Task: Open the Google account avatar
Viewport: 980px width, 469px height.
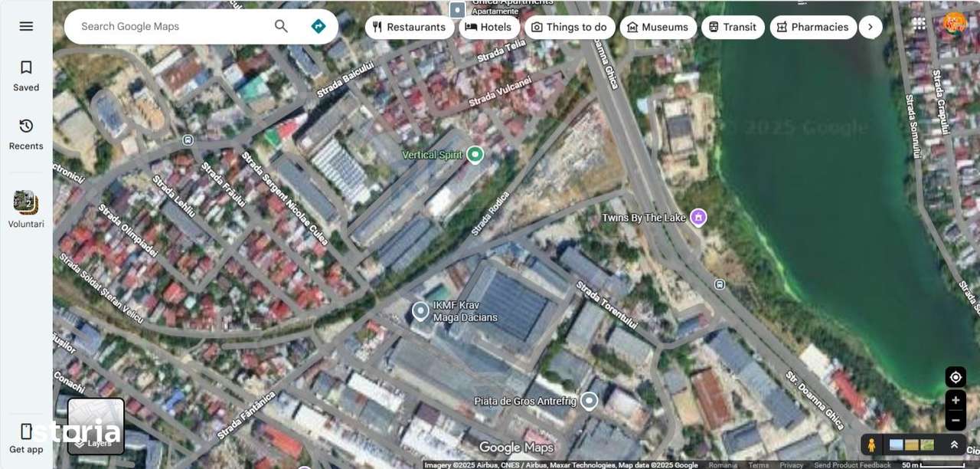Action: (954, 24)
